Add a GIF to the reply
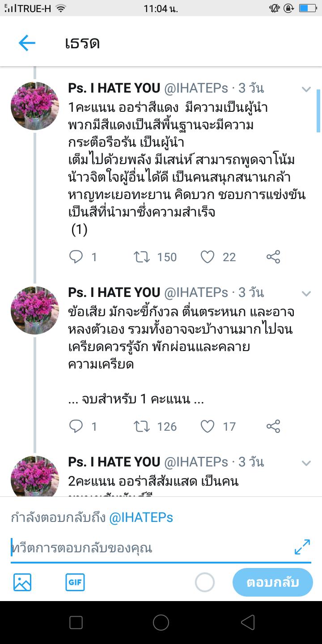 [x=75, y=582]
